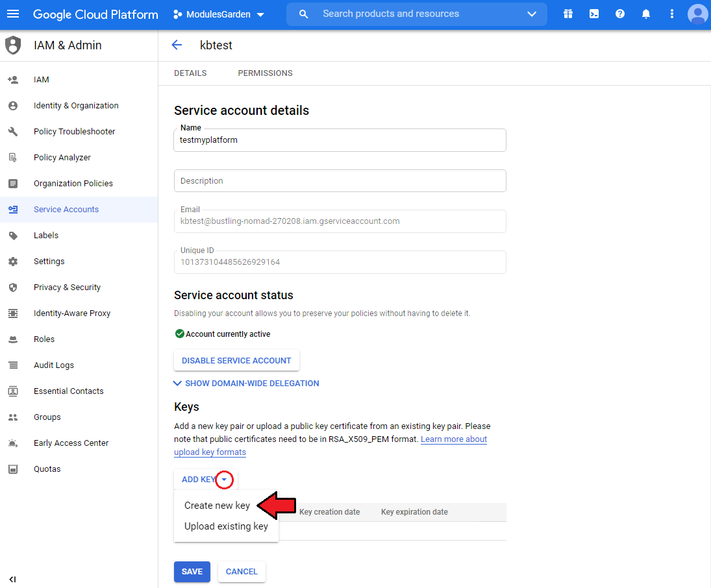Open Settings in sidebar
Image resolution: width=711 pixels, height=588 pixels.
coord(49,262)
